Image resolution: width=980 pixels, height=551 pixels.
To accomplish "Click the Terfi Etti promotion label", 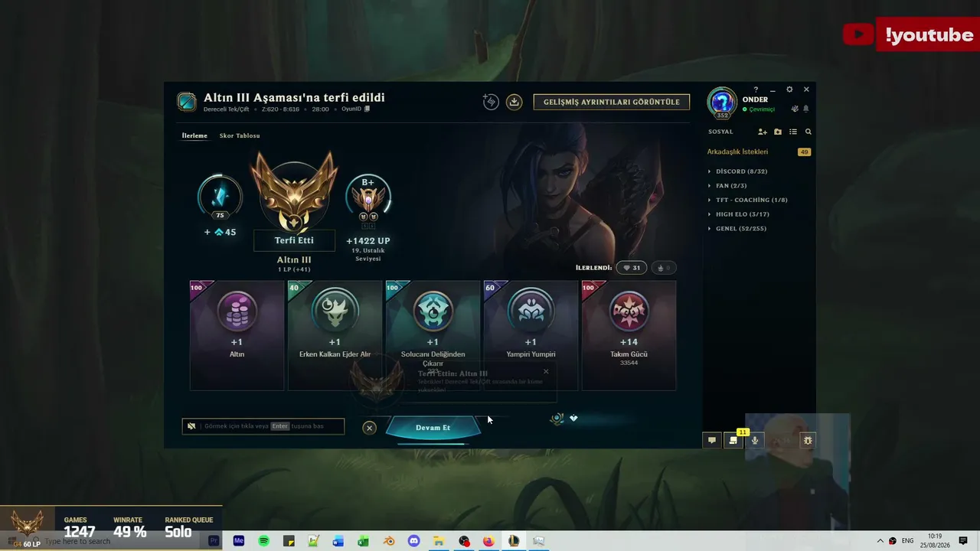I will click(x=294, y=240).
